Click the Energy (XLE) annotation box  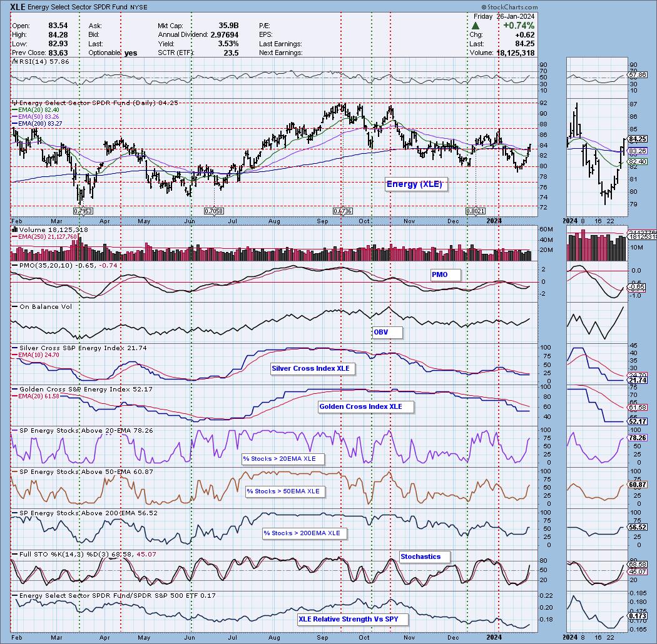click(416, 184)
